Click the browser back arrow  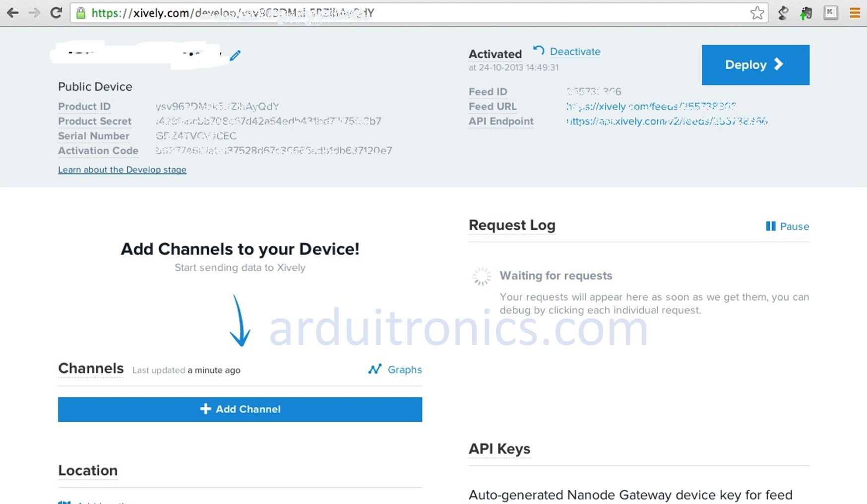(x=13, y=13)
